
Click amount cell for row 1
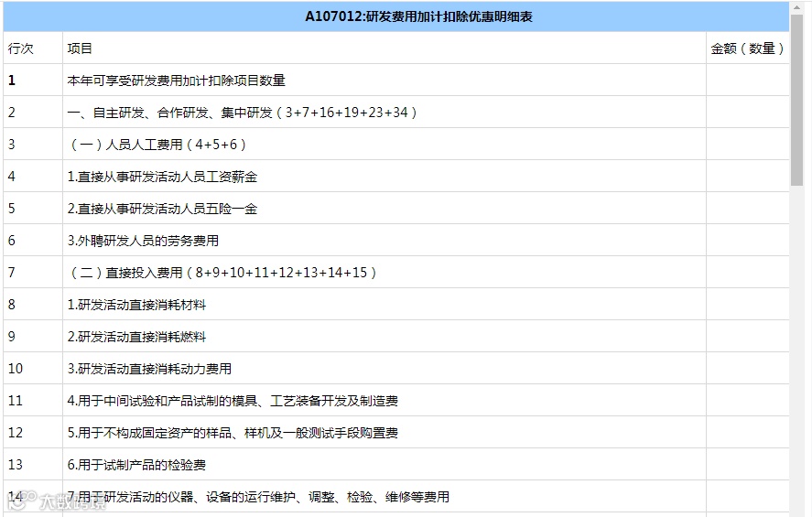tap(748, 81)
